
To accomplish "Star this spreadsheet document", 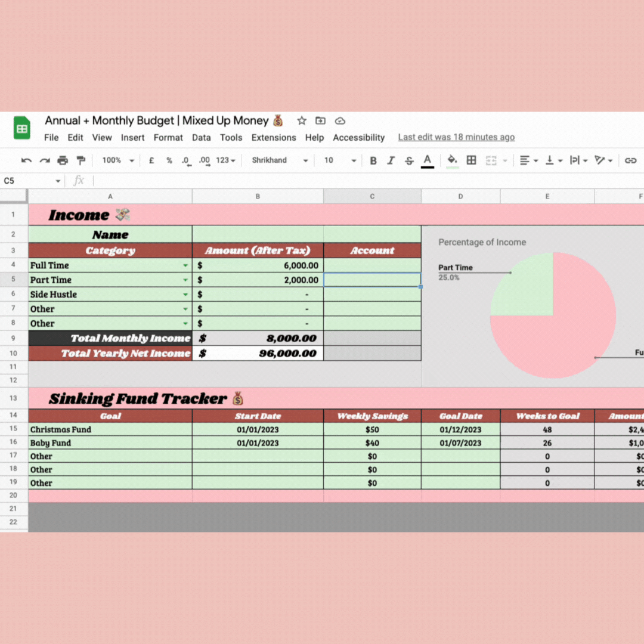I will point(302,121).
